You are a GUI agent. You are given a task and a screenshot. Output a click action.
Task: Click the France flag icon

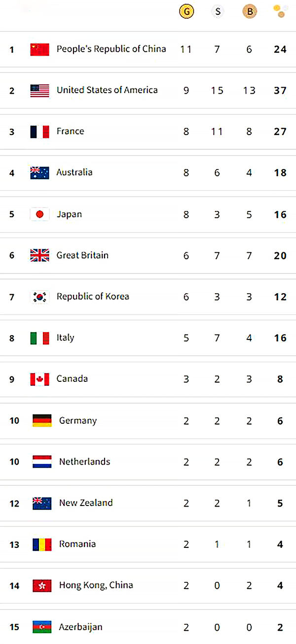point(39,132)
